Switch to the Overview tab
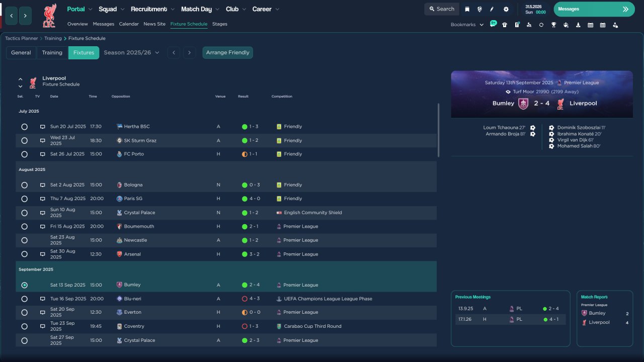The image size is (644, 362). pos(77,24)
